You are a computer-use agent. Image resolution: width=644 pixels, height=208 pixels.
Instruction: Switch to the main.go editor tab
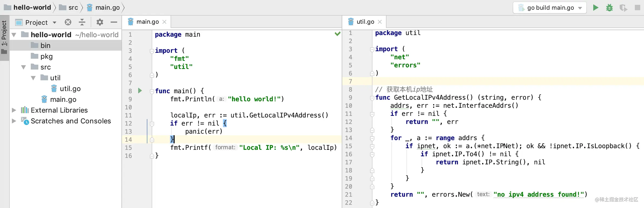point(147,22)
